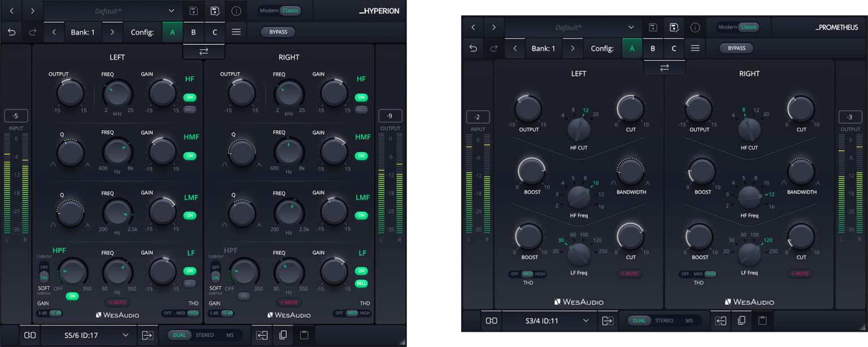
Task: Swap left and right channels in Hyperion
Action: point(203,51)
